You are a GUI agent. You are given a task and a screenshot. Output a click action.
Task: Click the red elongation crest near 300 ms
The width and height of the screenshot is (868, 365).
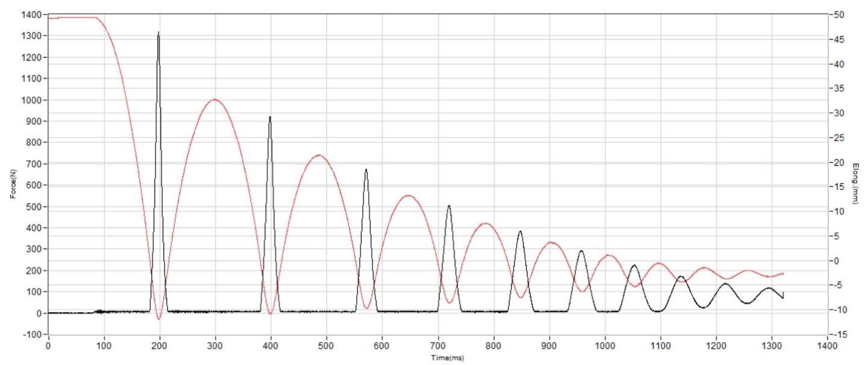point(215,100)
